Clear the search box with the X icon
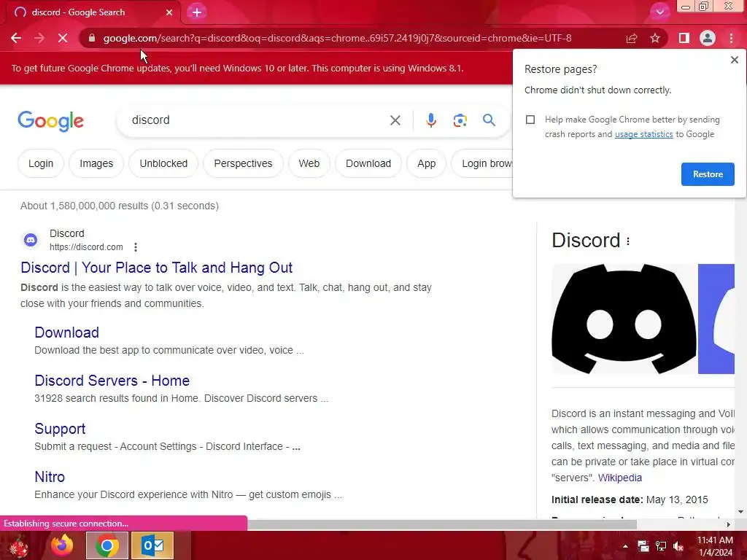Image resolution: width=747 pixels, height=560 pixels. click(395, 120)
